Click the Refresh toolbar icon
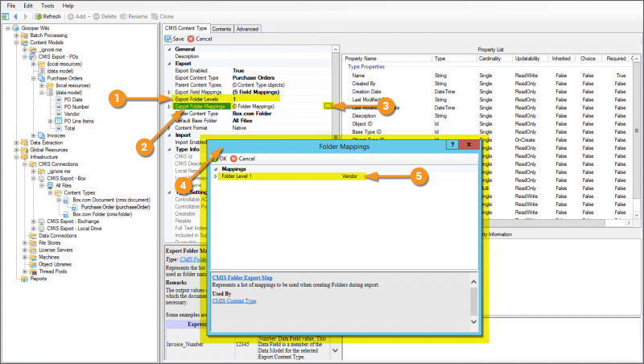Image resolution: width=644 pixels, height=364 pixels. [47, 16]
